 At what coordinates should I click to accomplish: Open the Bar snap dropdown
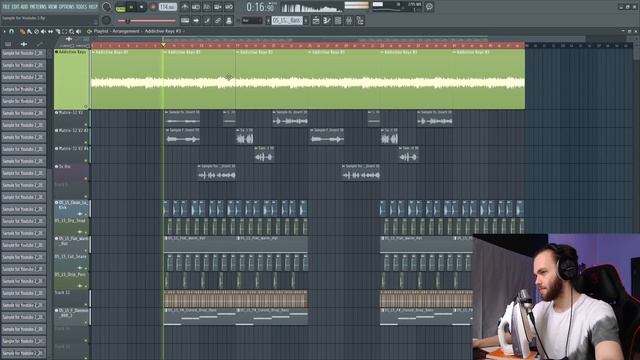252,20
